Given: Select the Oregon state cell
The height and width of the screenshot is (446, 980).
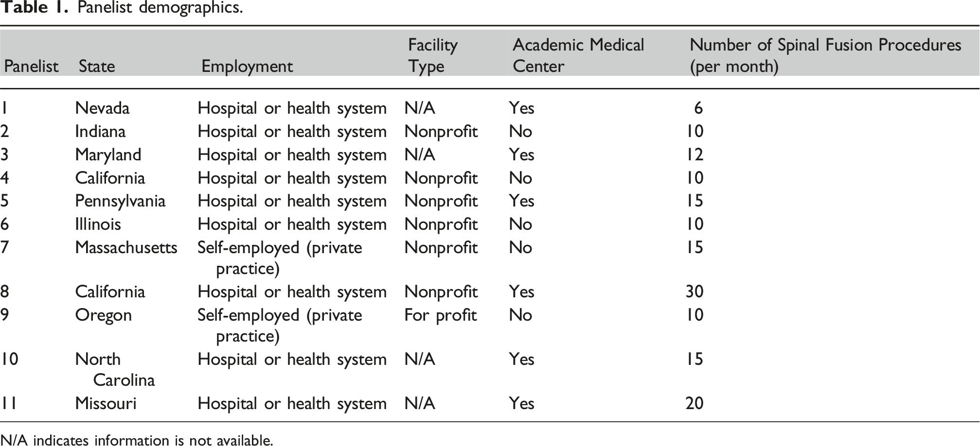Looking at the screenshot, I should pyautogui.click(x=103, y=315).
